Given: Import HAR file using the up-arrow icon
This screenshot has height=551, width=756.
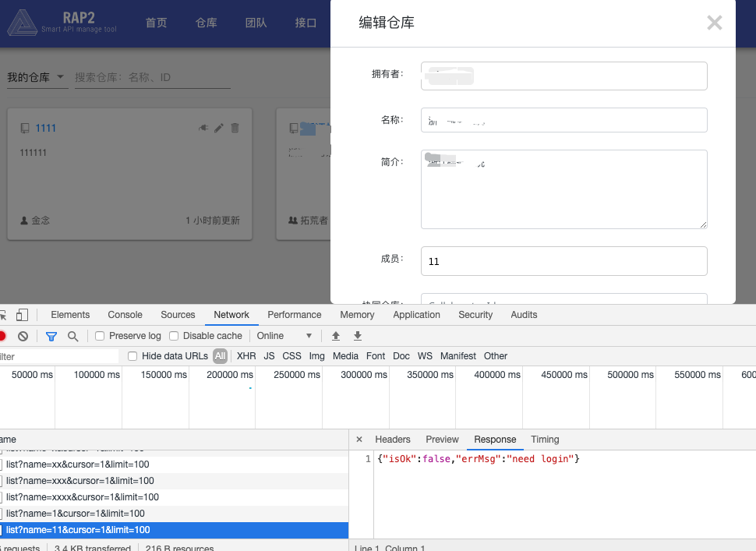Looking at the screenshot, I should click(335, 336).
